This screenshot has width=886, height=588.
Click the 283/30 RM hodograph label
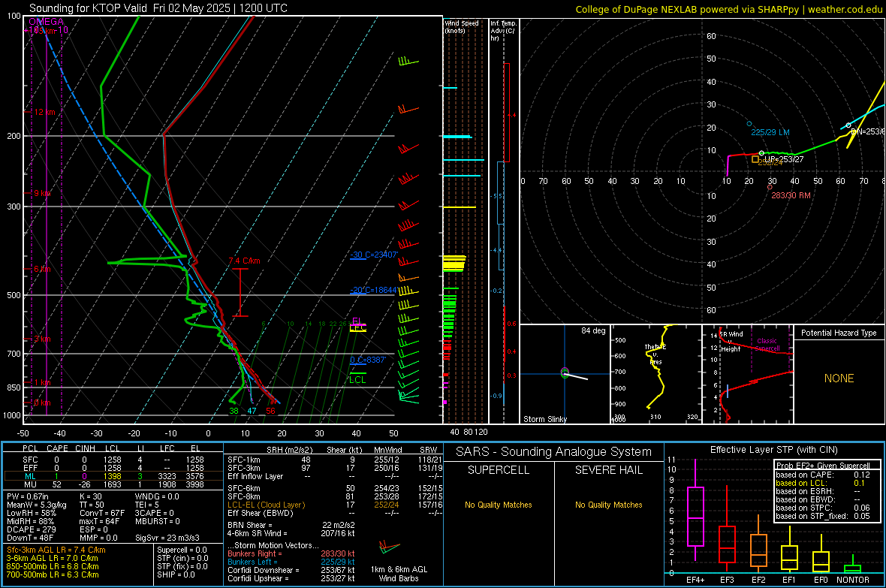(x=791, y=195)
